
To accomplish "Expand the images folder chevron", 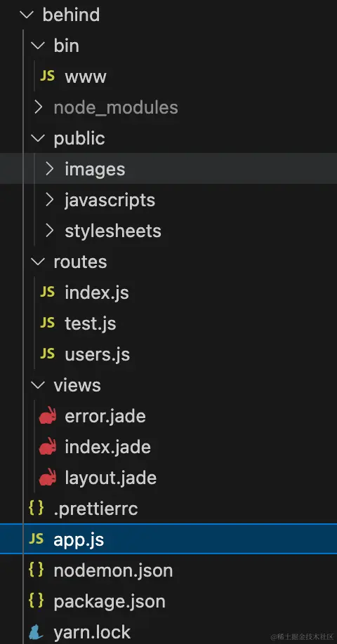I will 50,169.
